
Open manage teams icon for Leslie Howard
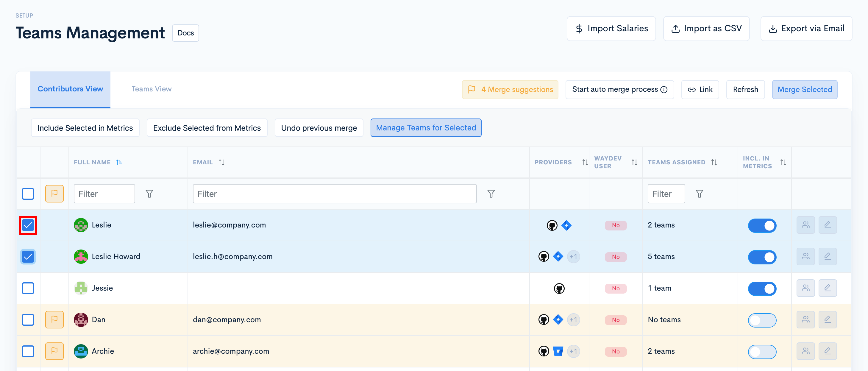click(x=805, y=257)
